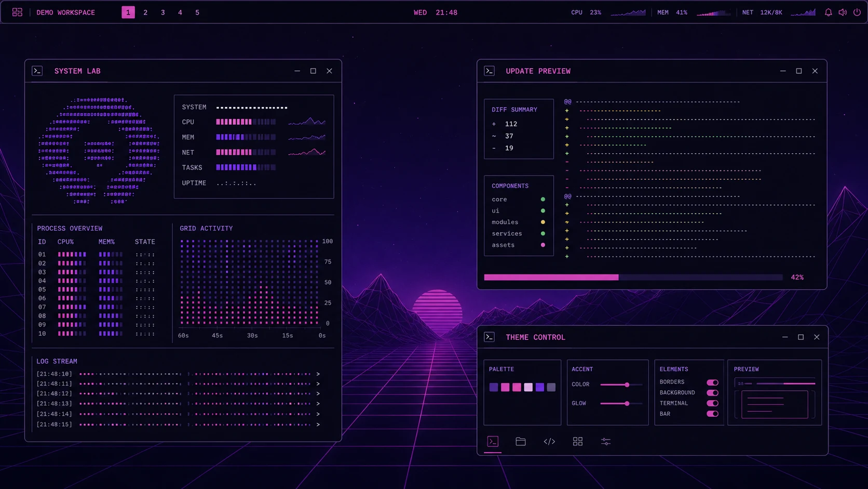Click the STATE column header

(145, 242)
